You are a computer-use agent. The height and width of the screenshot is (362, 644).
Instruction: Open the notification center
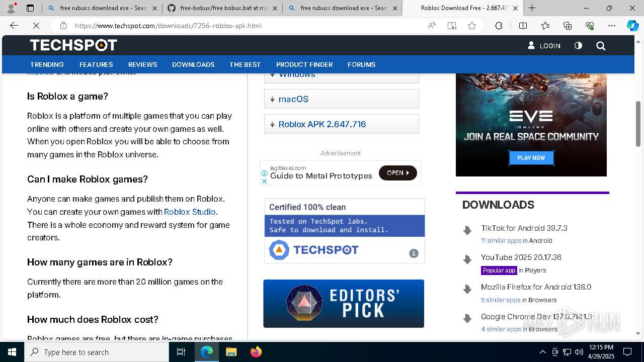click(627, 352)
